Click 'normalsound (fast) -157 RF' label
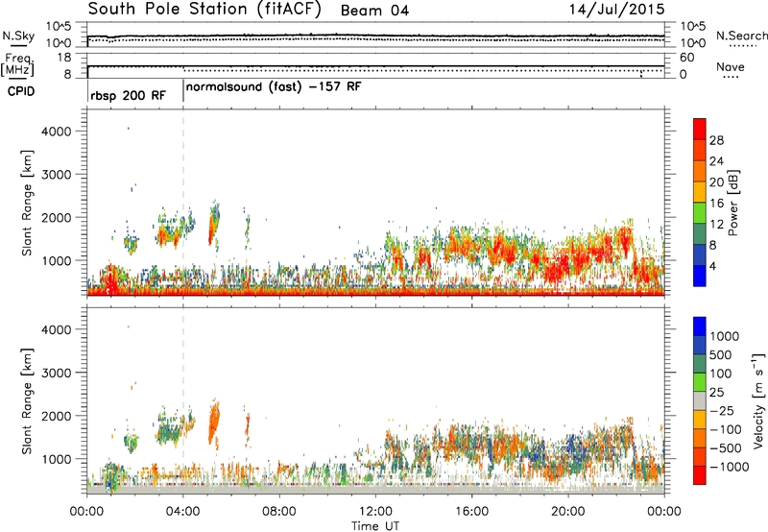Image resolution: width=768 pixels, height=532 pixels. click(x=274, y=87)
